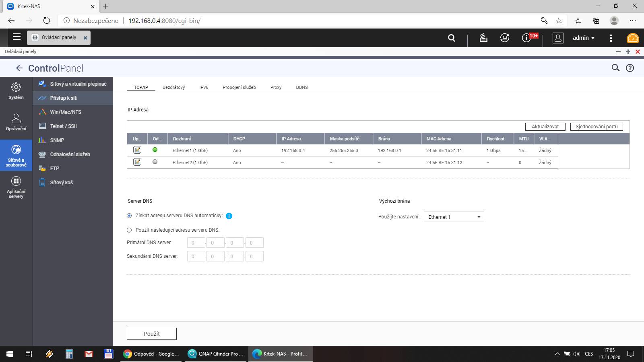Image resolution: width=644 pixels, height=362 pixels.
Task: Open external devices icon in top bar
Action: coord(505,38)
